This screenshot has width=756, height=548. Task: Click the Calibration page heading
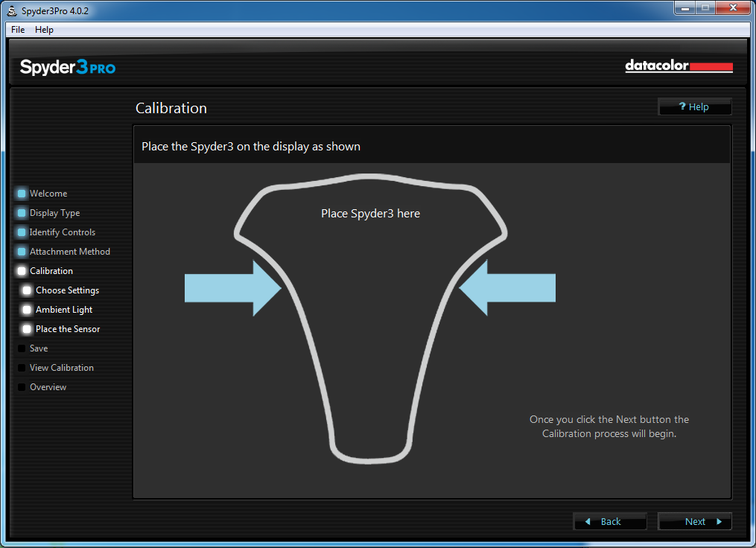(171, 108)
